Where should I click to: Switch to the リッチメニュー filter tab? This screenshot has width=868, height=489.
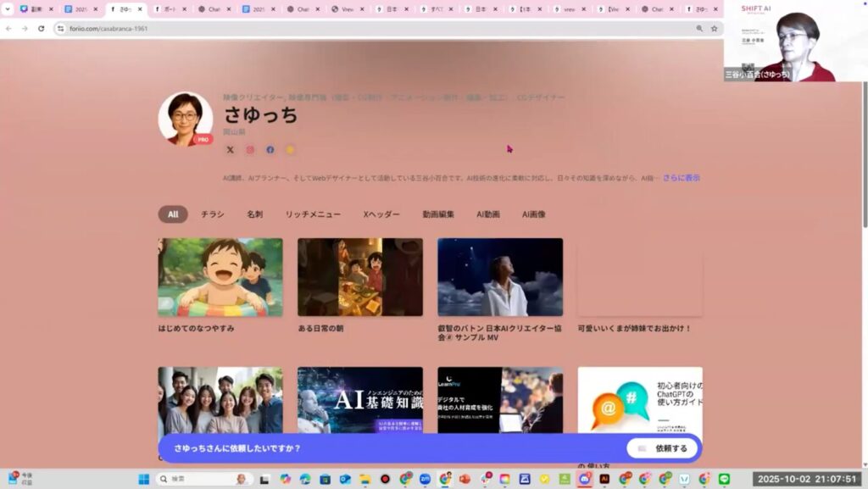[x=313, y=214]
